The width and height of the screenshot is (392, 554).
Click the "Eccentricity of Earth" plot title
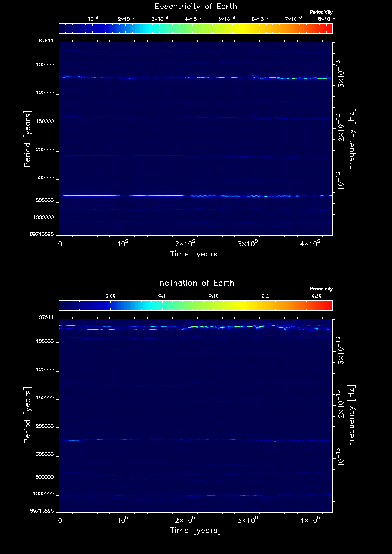coord(195,7)
